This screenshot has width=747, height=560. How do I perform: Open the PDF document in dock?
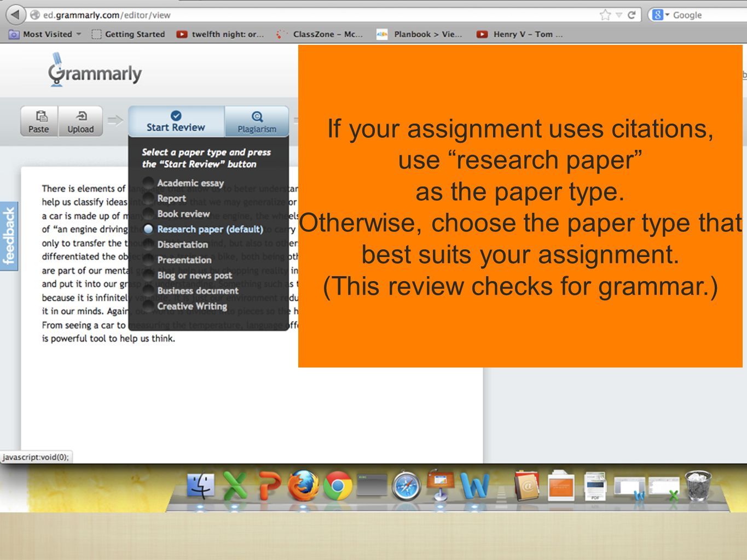pos(595,486)
